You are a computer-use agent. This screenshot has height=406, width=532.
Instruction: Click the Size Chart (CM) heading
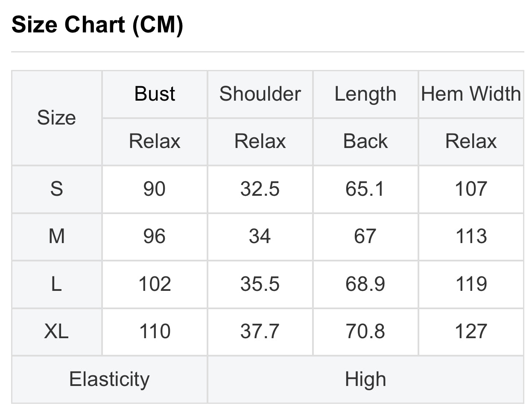[x=97, y=25]
